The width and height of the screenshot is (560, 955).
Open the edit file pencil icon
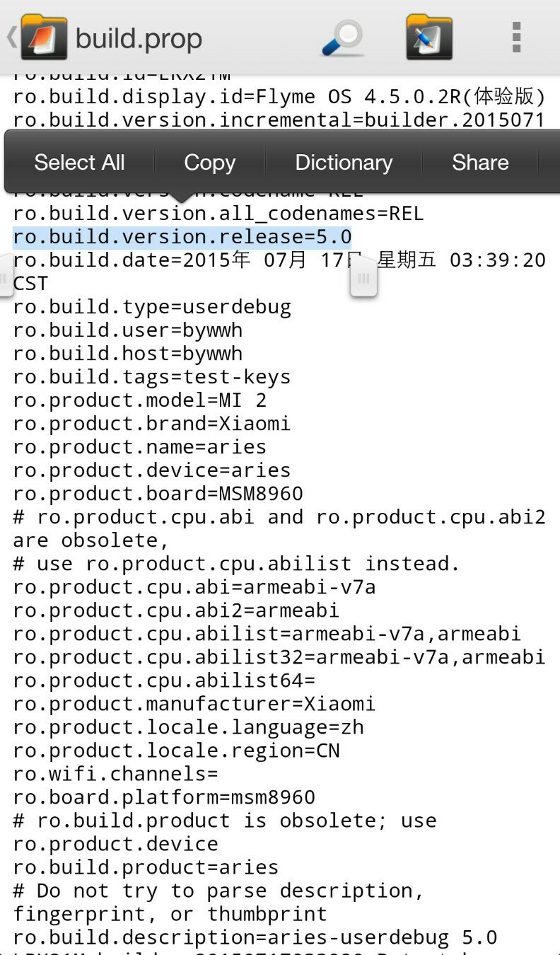[x=429, y=37]
